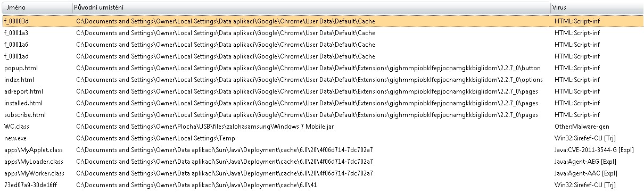Click the Java cache path of MyWorker.class
Viewport: 644px width, 193px height.
(225, 173)
